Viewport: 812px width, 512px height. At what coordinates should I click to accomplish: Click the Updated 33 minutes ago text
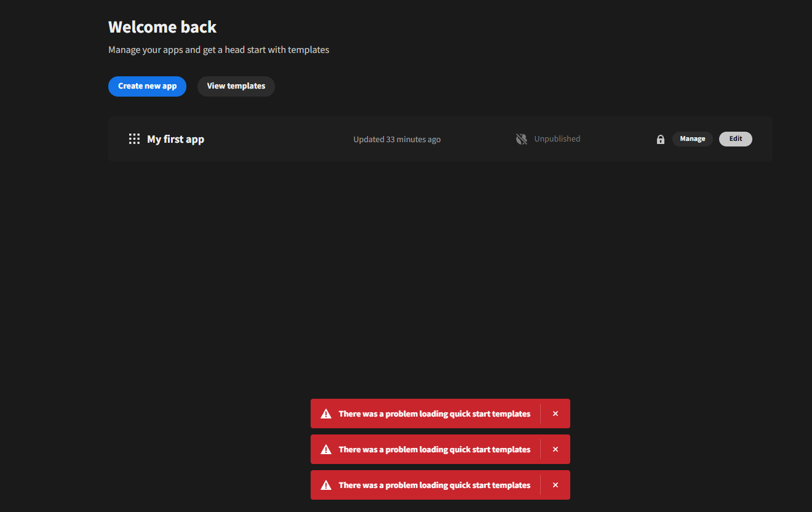click(397, 139)
